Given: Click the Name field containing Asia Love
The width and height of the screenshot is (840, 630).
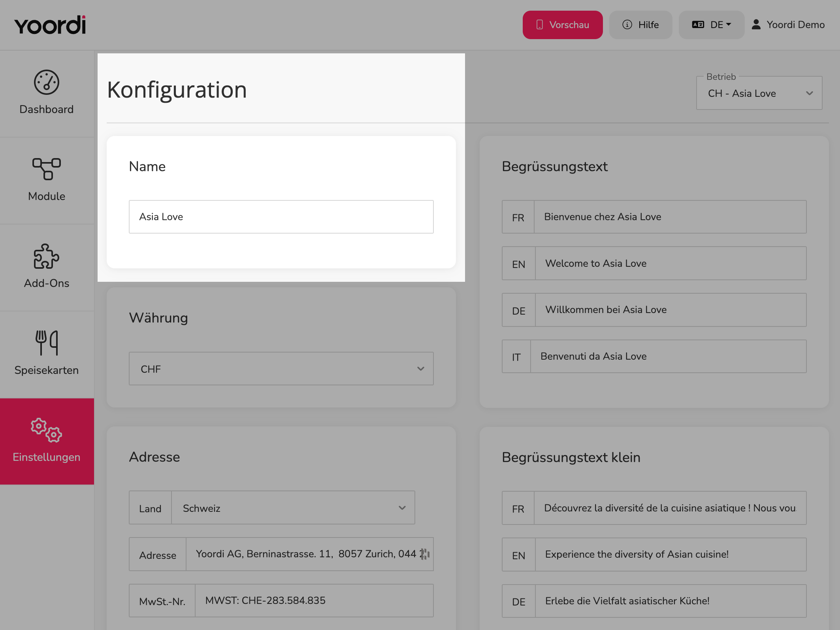Looking at the screenshot, I should tap(281, 217).
